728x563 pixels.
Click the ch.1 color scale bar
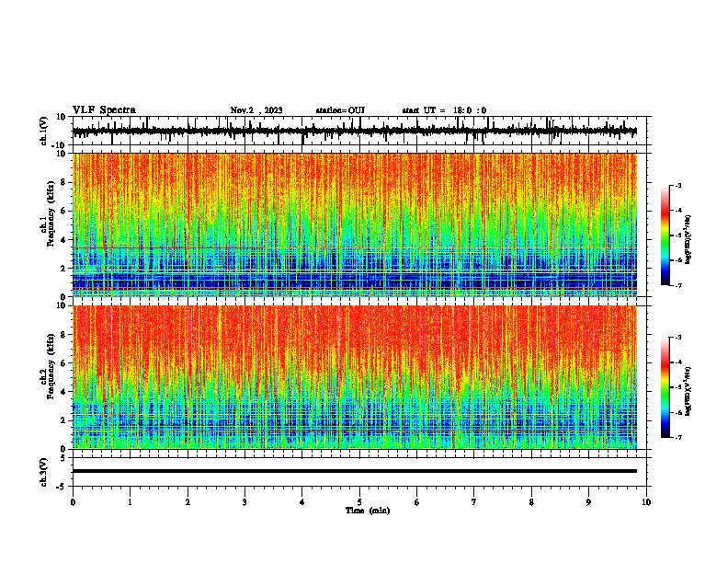coord(665,236)
